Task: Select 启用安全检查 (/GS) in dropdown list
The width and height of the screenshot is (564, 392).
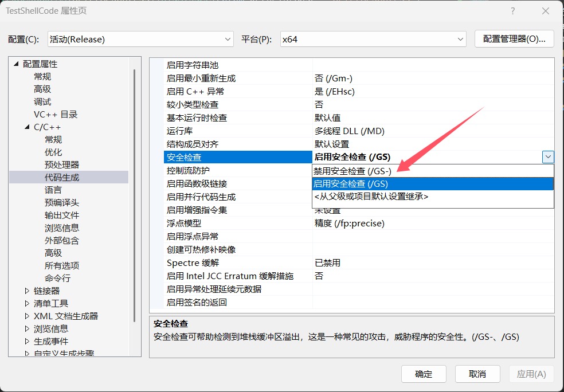Action: 351,184
